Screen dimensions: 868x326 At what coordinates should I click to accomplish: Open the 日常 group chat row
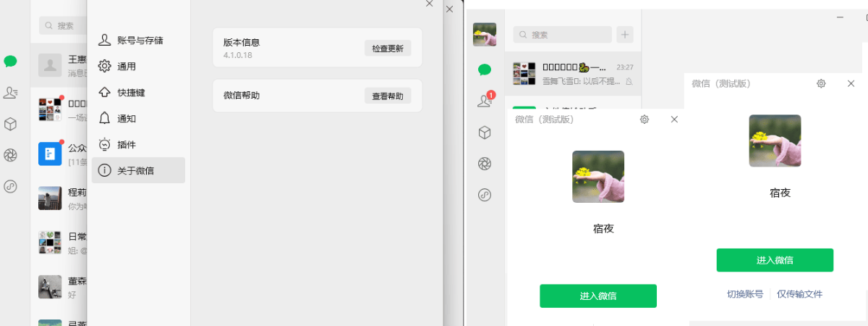pyautogui.click(x=59, y=243)
